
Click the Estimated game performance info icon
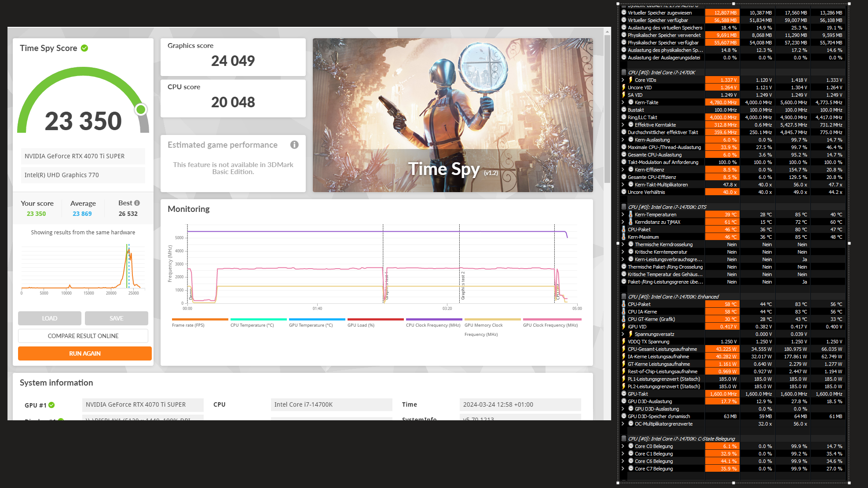click(294, 145)
